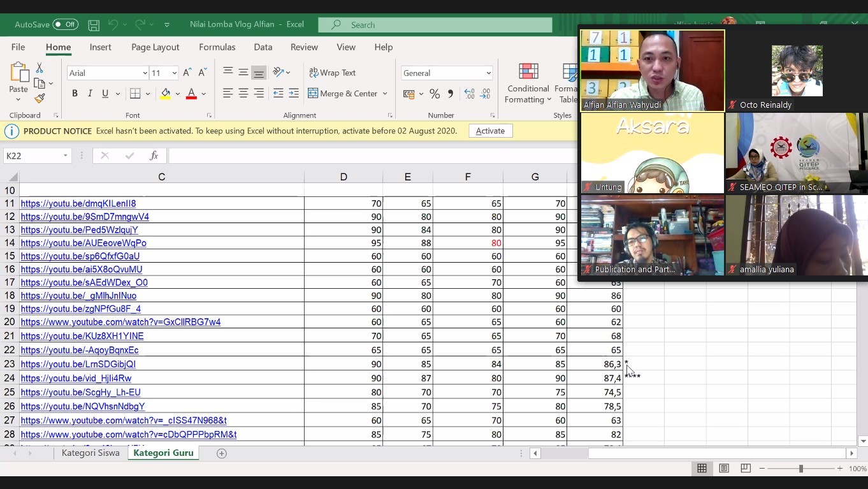Open the youtu.be/dmqKILenII8 hyperlink
This screenshot has width=868, height=489.
[x=78, y=203]
